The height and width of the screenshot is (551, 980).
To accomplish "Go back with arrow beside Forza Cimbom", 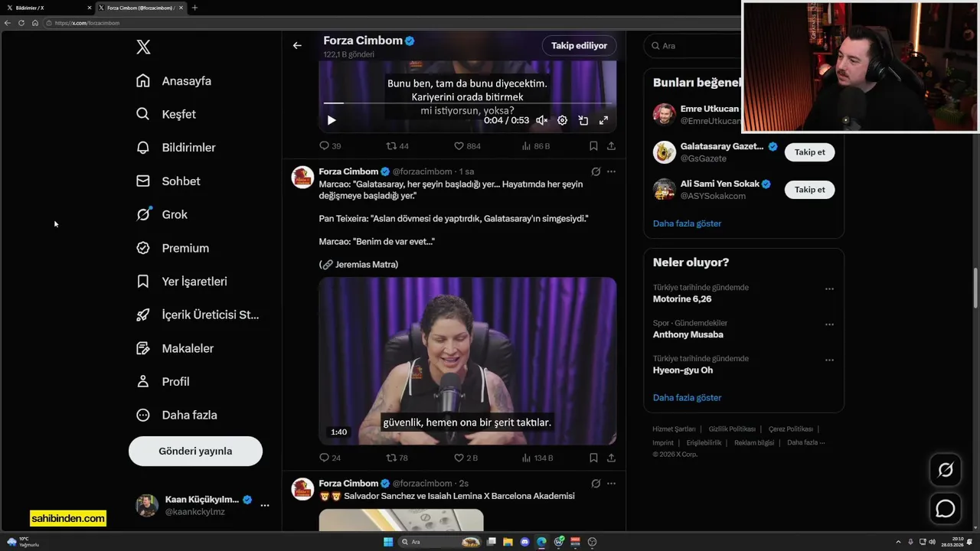I will tap(297, 45).
